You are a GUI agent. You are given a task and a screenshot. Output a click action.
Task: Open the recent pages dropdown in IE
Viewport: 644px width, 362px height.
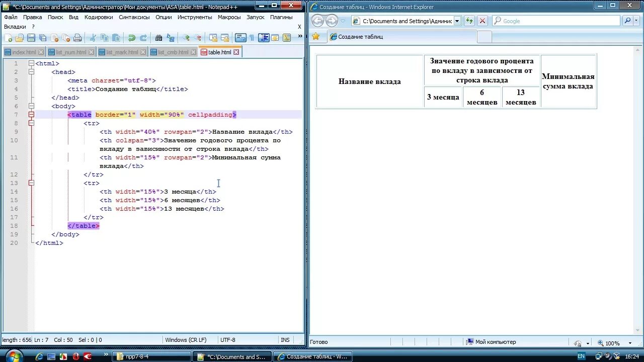click(343, 21)
